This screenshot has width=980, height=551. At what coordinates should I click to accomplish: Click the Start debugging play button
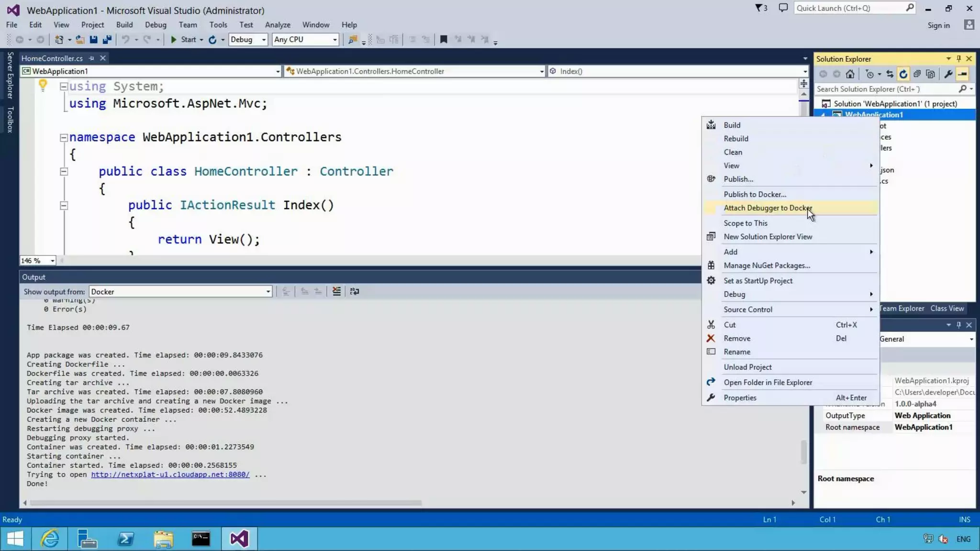point(174,40)
